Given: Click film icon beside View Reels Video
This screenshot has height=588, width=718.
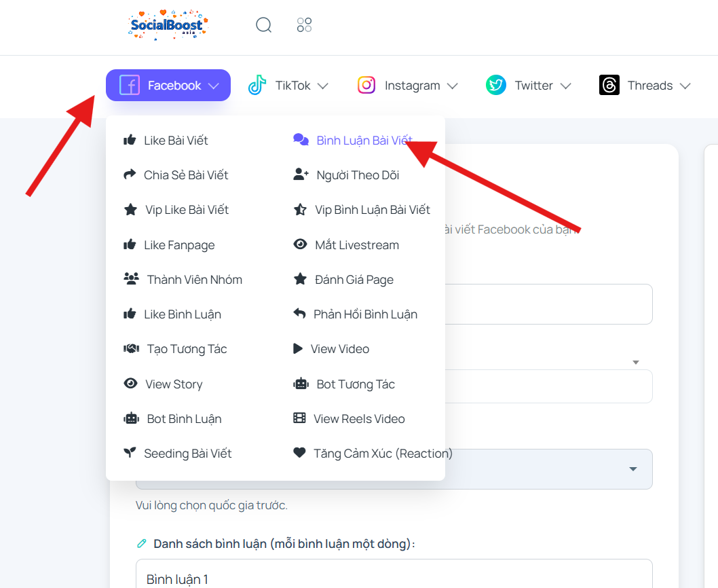Looking at the screenshot, I should pos(299,418).
